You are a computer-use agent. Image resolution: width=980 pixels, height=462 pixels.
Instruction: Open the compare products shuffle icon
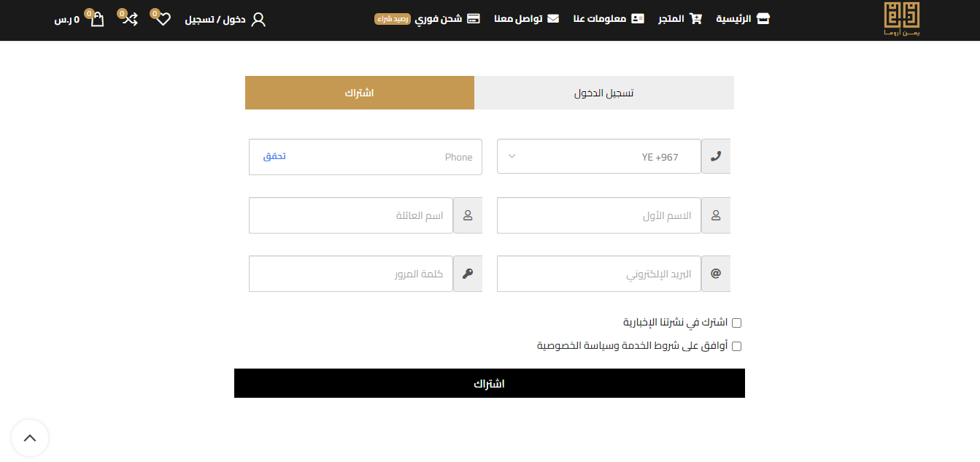tap(130, 20)
